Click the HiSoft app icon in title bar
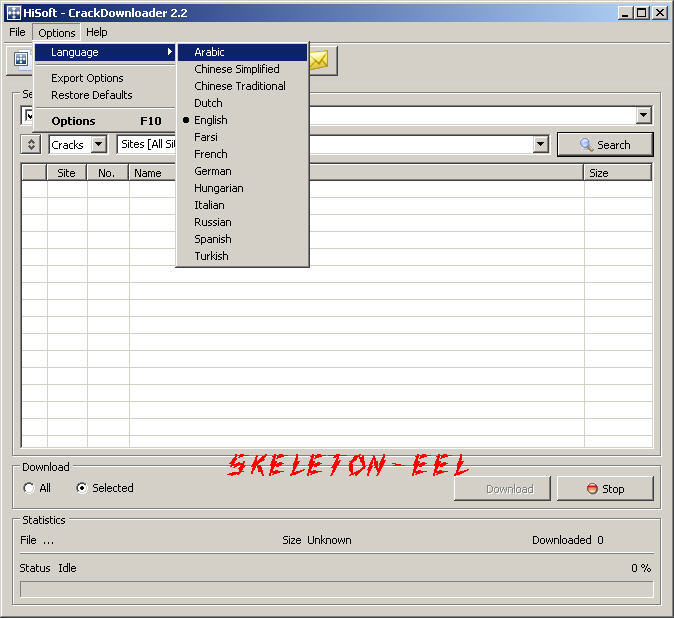Image resolution: width=674 pixels, height=618 pixels. tap(12, 13)
